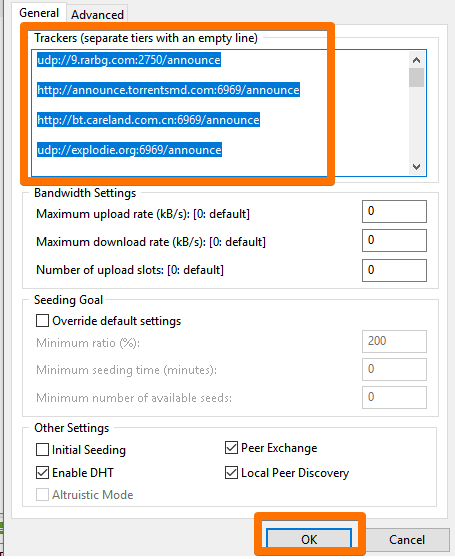The height and width of the screenshot is (559, 455).
Task: Click the trackers scrollbar thumb
Action: [x=416, y=77]
